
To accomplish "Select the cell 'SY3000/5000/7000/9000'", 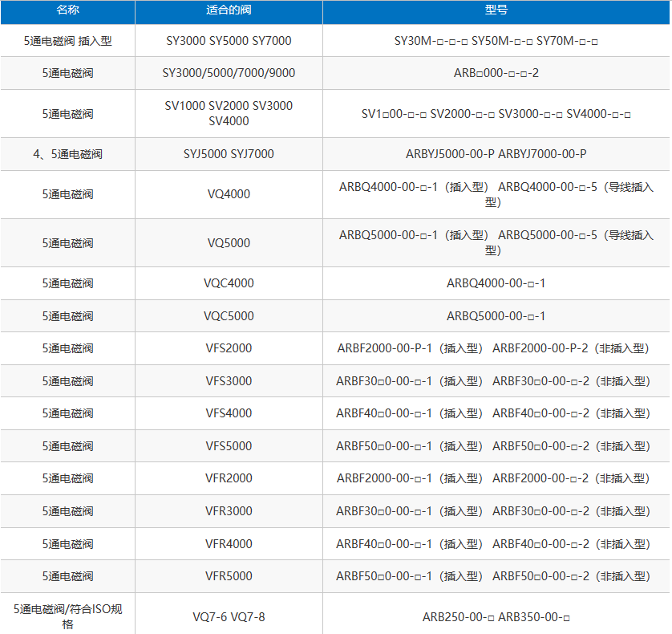I will [229, 73].
